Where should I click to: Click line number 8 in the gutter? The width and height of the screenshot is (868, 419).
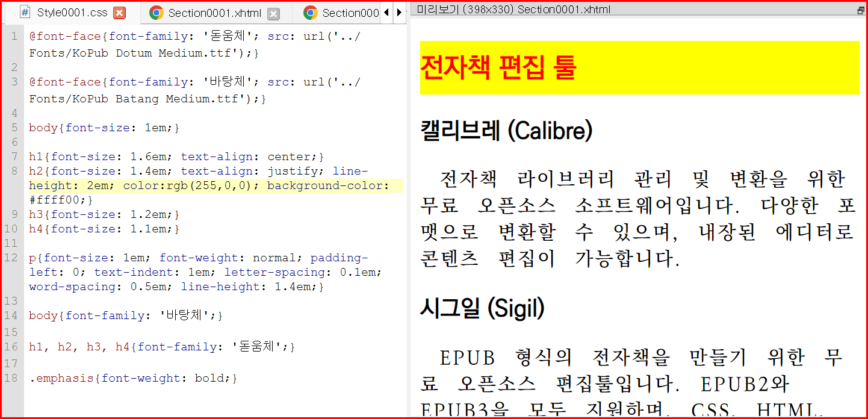pyautogui.click(x=14, y=171)
